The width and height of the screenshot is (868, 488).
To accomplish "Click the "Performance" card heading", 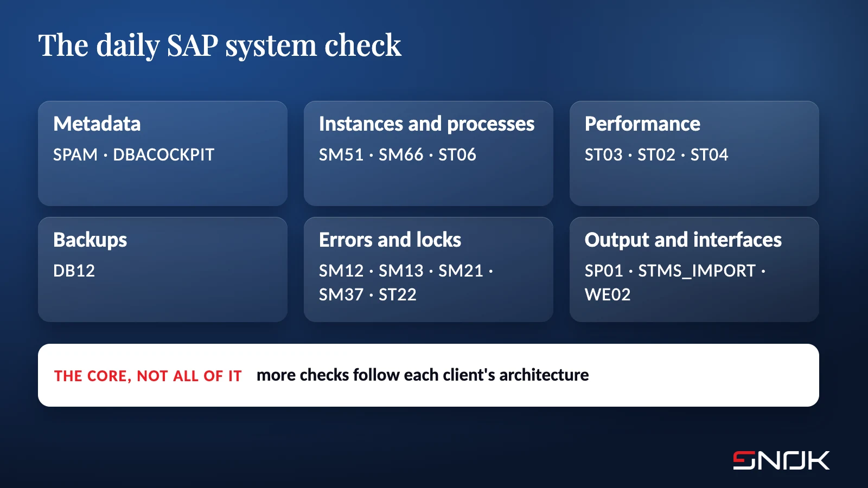I will pos(642,124).
